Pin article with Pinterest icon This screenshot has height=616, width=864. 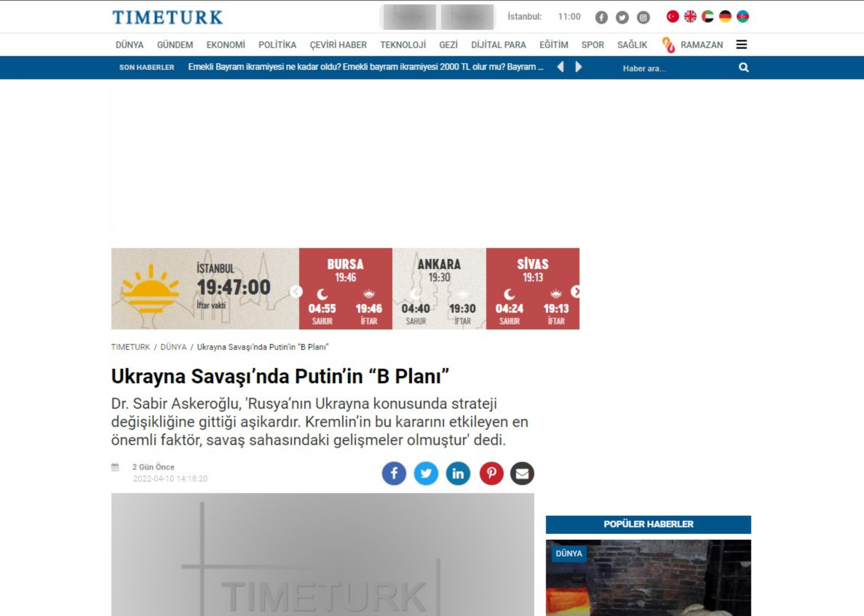491,473
